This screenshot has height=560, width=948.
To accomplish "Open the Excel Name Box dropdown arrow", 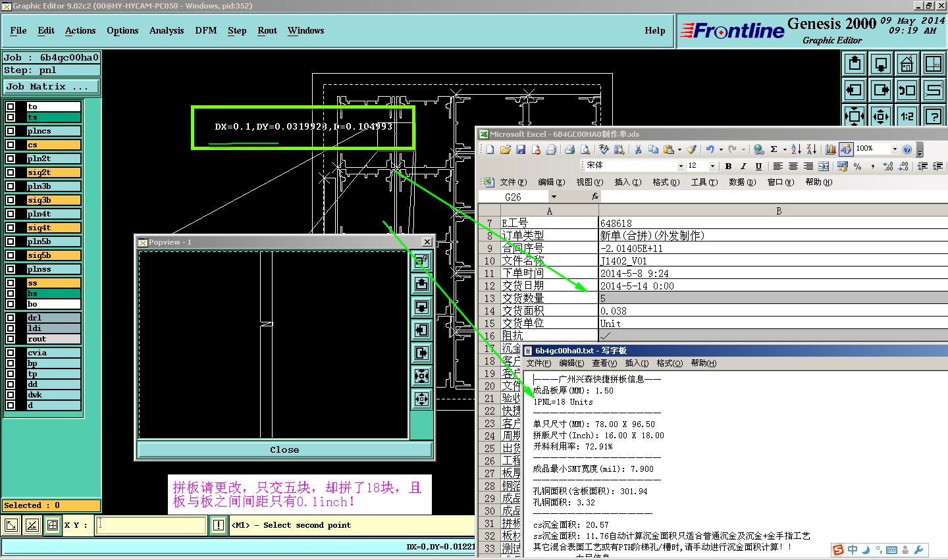I will [554, 197].
